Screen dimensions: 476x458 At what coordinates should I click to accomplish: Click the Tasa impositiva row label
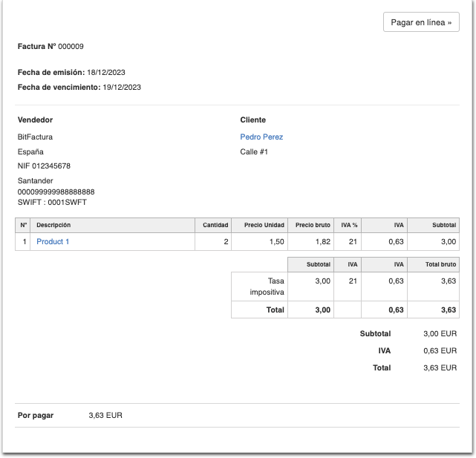coord(267,287)
